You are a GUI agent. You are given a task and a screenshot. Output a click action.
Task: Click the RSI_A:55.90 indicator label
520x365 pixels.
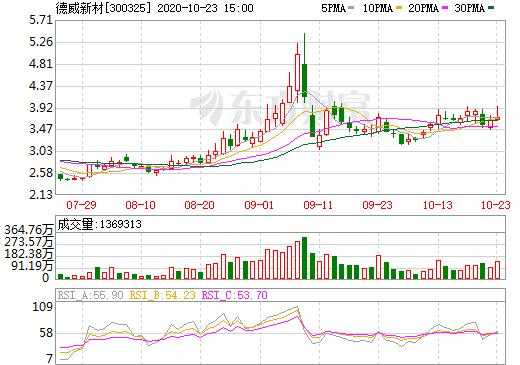pos(90,295)
